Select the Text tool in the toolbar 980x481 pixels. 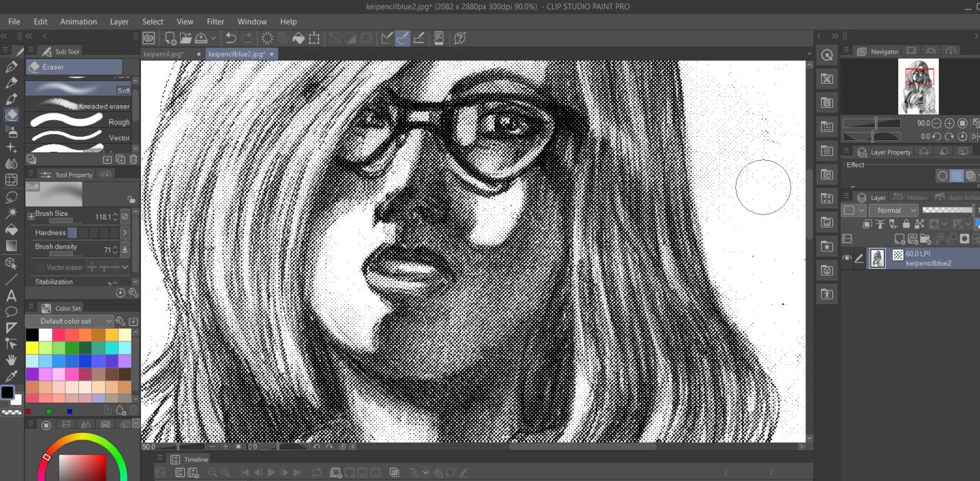click(x=11, y=295)
